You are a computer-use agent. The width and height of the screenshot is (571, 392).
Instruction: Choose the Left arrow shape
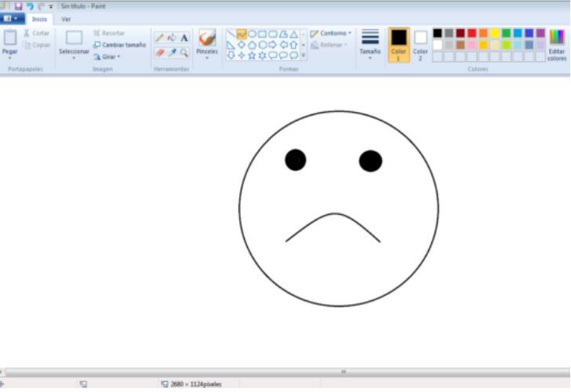(x=283, y=45)
